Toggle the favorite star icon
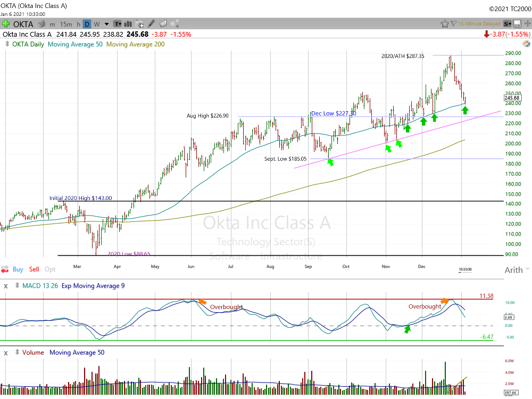This screenshot has height=399, width=532. [x=444, y=24]
